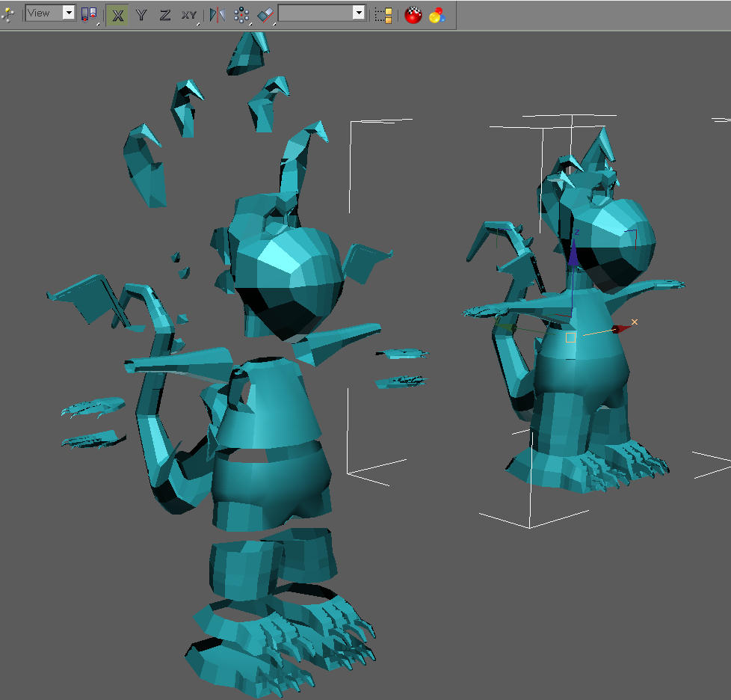Click the blue Z-axis gizmo arrow
Image resolution: width=731 pixels, height=700 pixels.
pyautogui.click(x=573, y=254)
